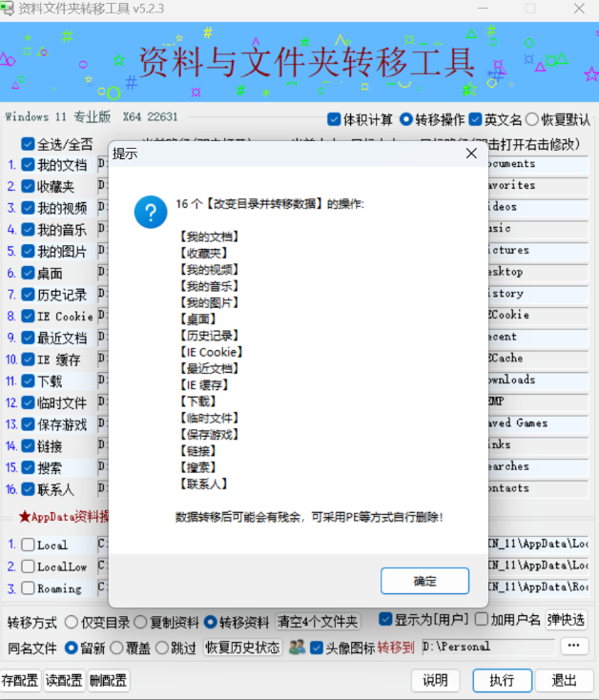Image resolution: width=599 pixels, height=700 pixels.
Task: Click the user avatar icon near 头像图标
Action: pyautogui.click(x=297, y=647)
